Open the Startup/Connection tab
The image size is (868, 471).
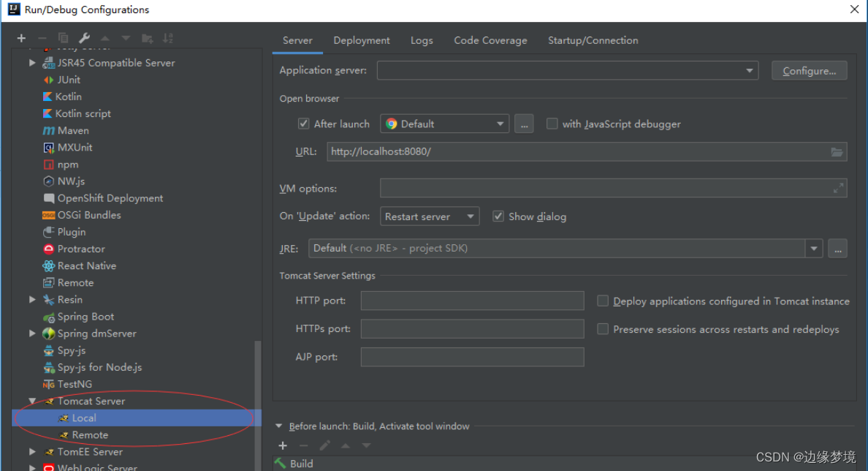click(x=593, y=40)
